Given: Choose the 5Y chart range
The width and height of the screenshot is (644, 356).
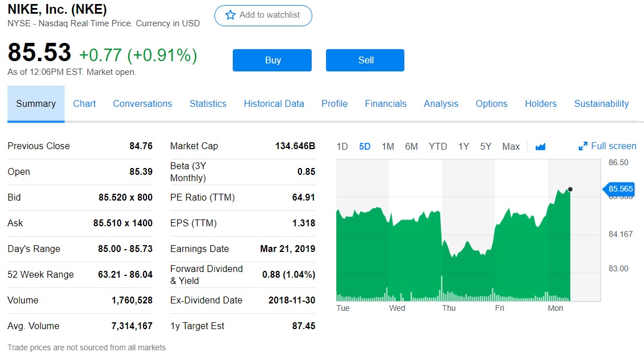Looking at the screenshot, I should tap(486, 146).
